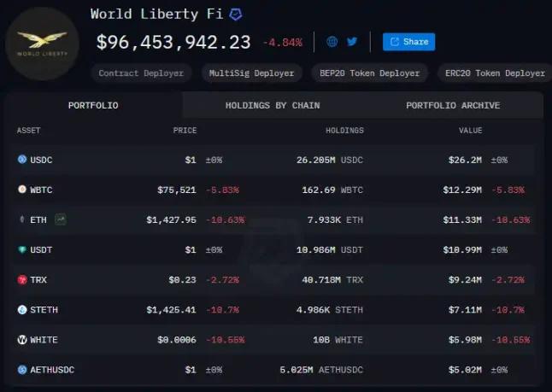Open the website globe icon
The width and height of the screenshot is (552, 392).
pos(332,41)
